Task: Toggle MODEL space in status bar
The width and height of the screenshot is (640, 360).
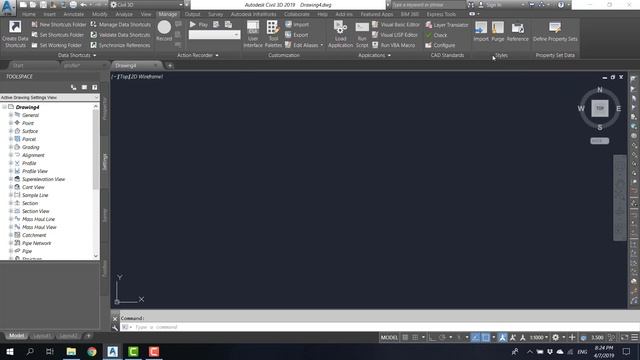Action: coord(389,338)
